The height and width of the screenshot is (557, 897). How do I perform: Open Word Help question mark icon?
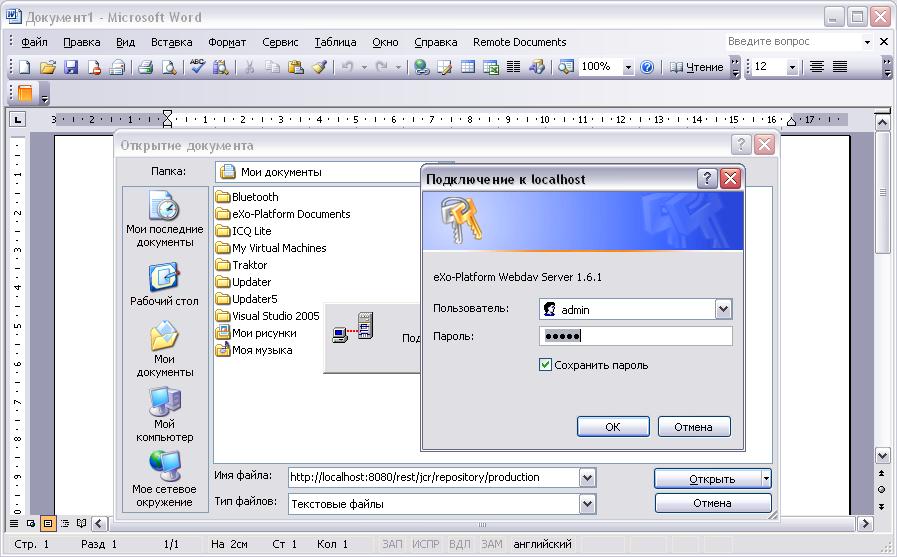647,67
